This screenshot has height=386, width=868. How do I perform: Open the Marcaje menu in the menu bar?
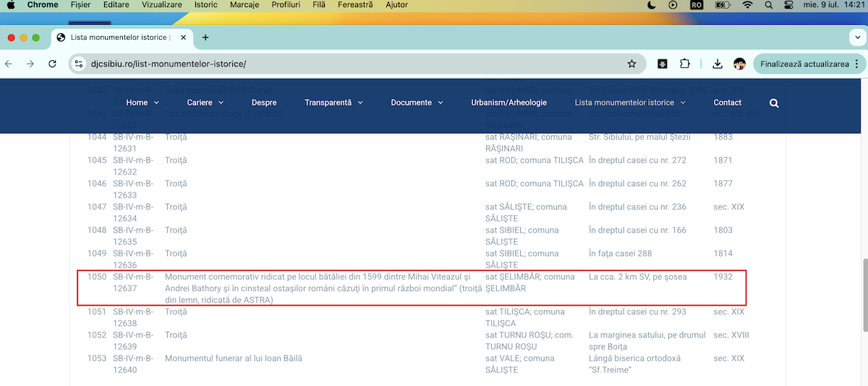(x=244, y=5)
